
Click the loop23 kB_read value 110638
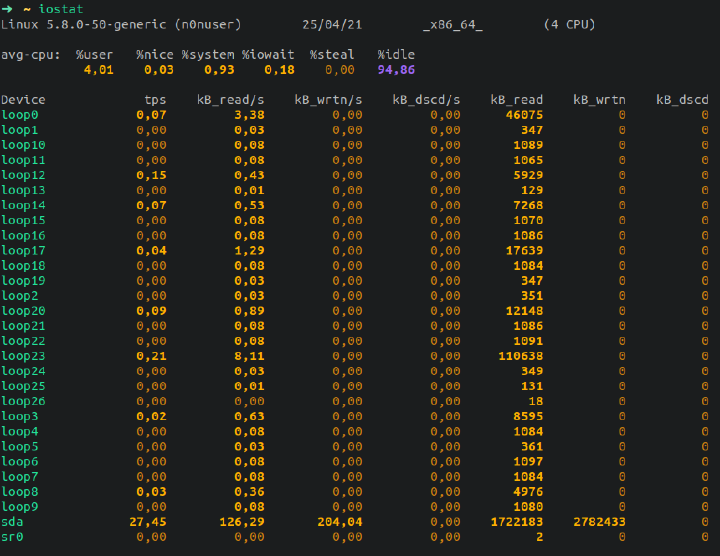pos(521,356)
